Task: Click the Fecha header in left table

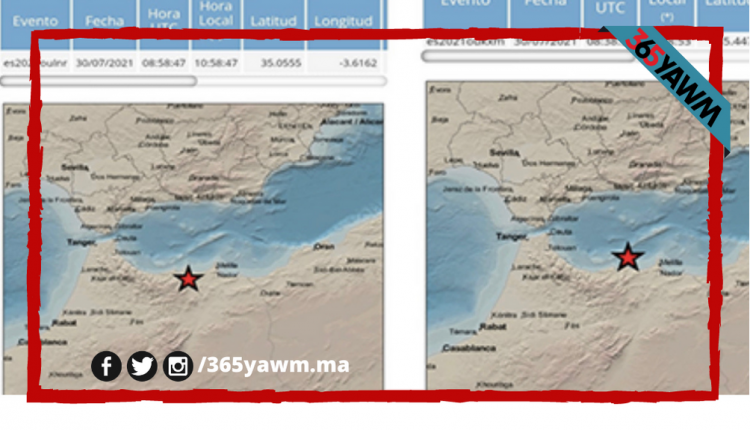Action: (x=104, y=20)
